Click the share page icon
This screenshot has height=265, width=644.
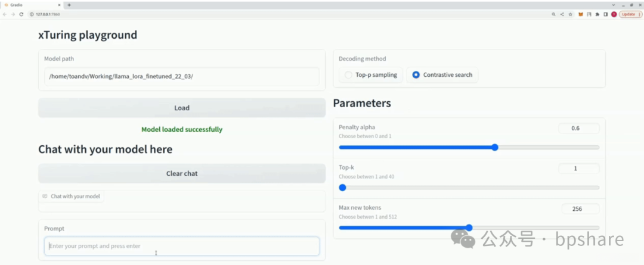coord(562,14)
